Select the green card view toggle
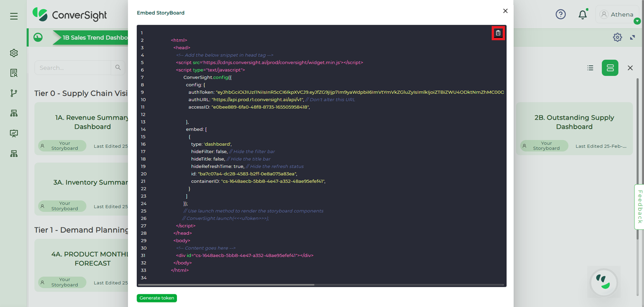The image size is (644, 307). tap(610, 68)
